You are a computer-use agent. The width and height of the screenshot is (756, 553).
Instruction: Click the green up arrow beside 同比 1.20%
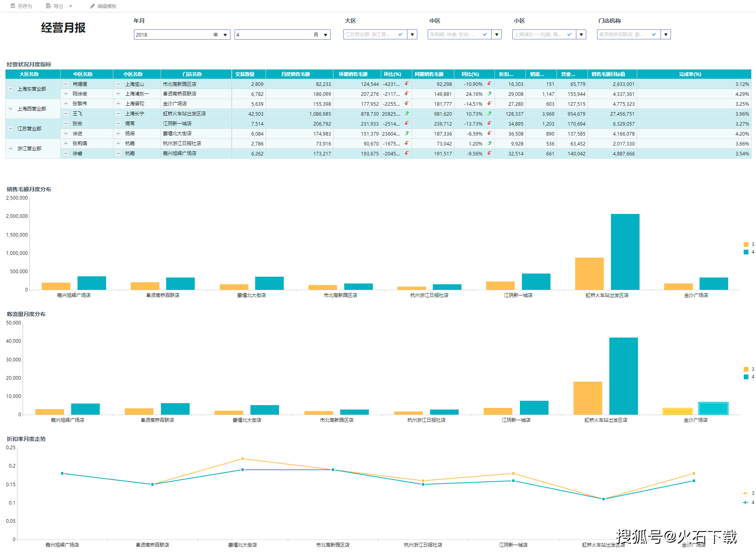[x=489, y=144]
